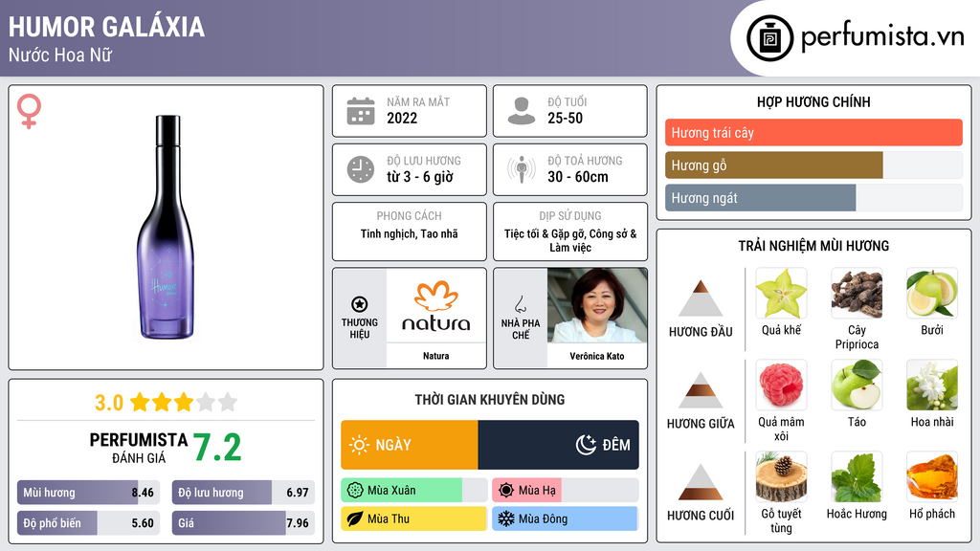The width and height of the screenshot is (980, 551).
Task: Click the Humor Galáxia perfume bottle image
Action: (x=167, y=228)
